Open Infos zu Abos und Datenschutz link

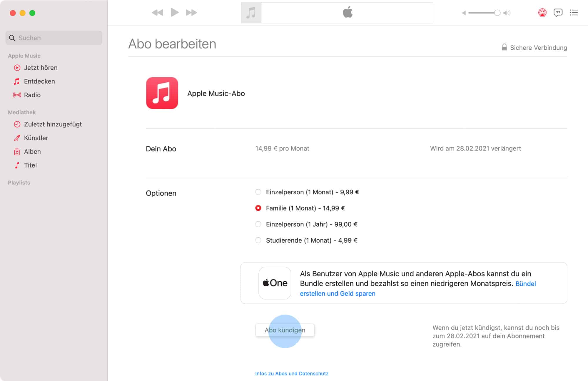coord(292,373)
